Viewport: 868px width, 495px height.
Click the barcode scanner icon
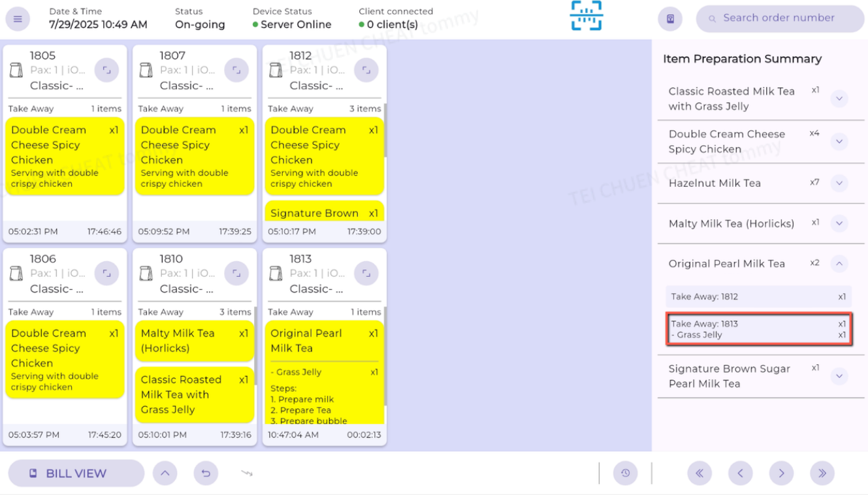tap(586, 16)
